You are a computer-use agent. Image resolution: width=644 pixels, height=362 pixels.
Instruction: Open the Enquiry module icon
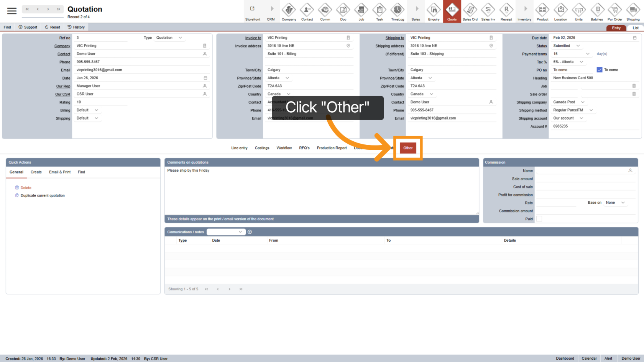pos(434,11)
